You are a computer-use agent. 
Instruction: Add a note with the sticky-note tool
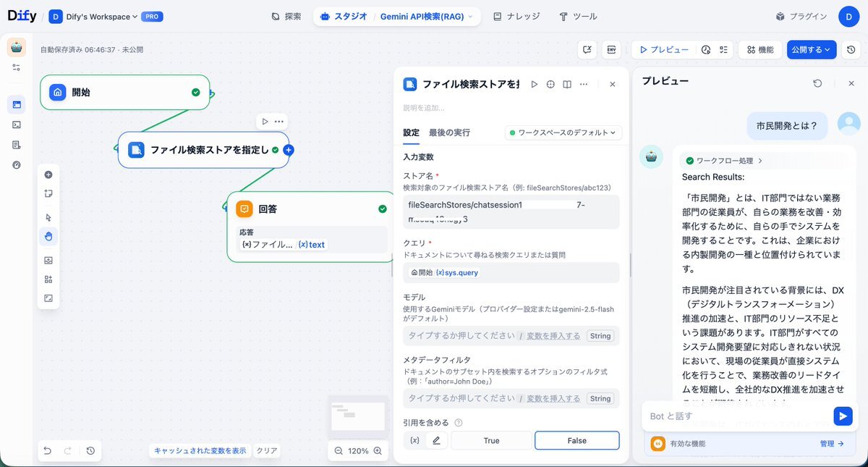[x=48, y=193]
